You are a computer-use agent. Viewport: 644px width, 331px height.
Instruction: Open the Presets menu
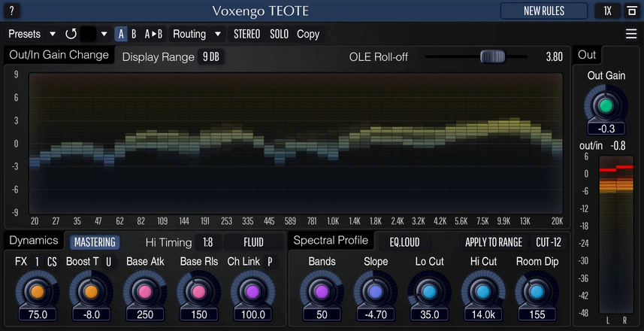point(25,34)
